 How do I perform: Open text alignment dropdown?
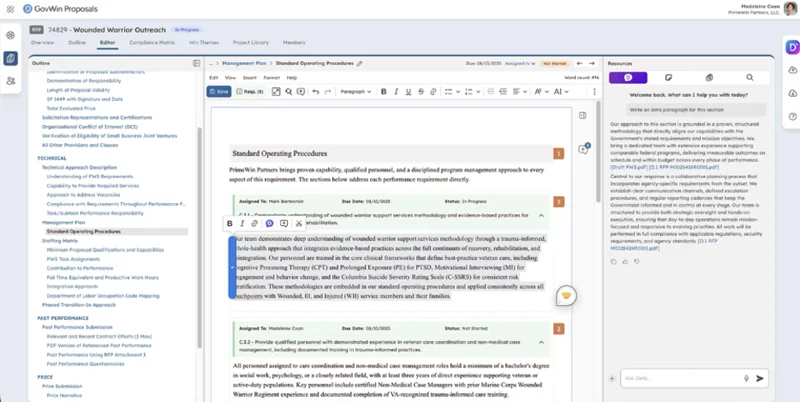point(520,92)
